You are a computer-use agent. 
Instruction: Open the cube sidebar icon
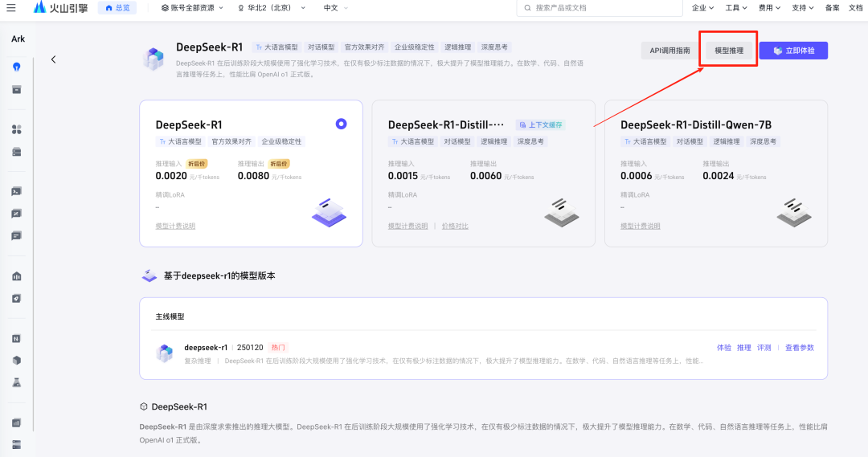pyautogui.click(x=17, y=360)
